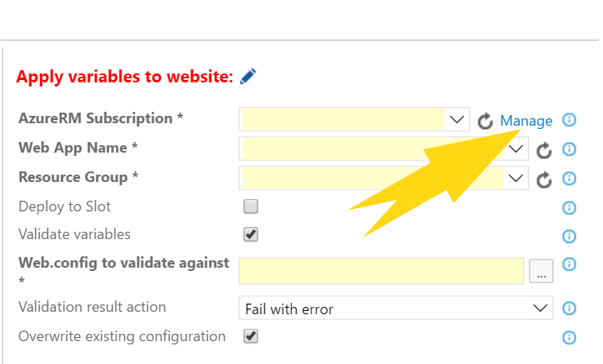
Task: Refresh the AzureRM Subscription list
Action: pos(485,121)
